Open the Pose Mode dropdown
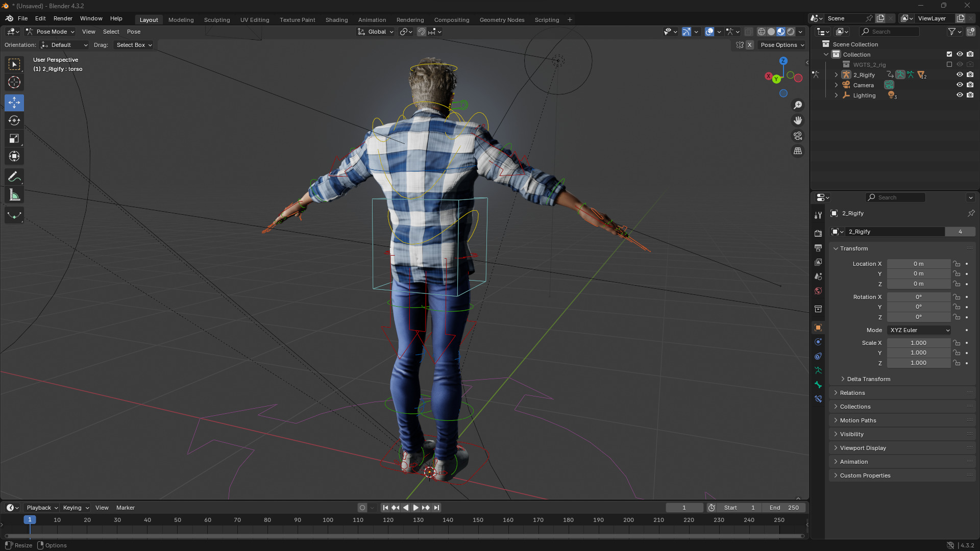The width and height of the screenshot is (980, 551). [x=51, y=32]
